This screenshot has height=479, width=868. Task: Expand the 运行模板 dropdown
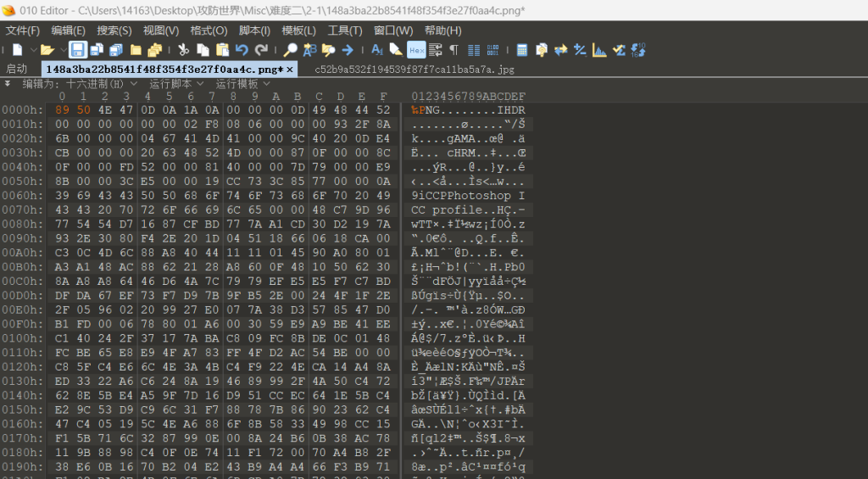pos(242,84)
